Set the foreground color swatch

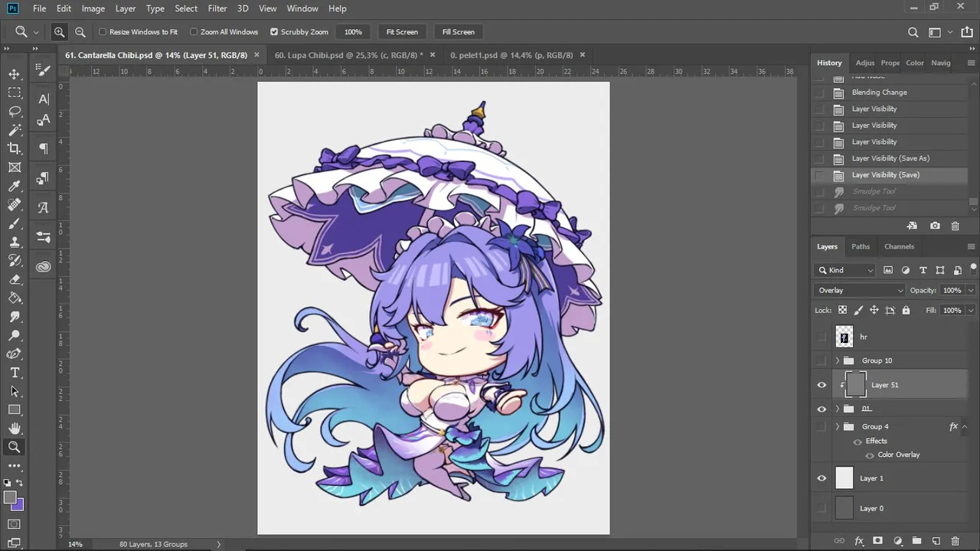pos(10,497)
